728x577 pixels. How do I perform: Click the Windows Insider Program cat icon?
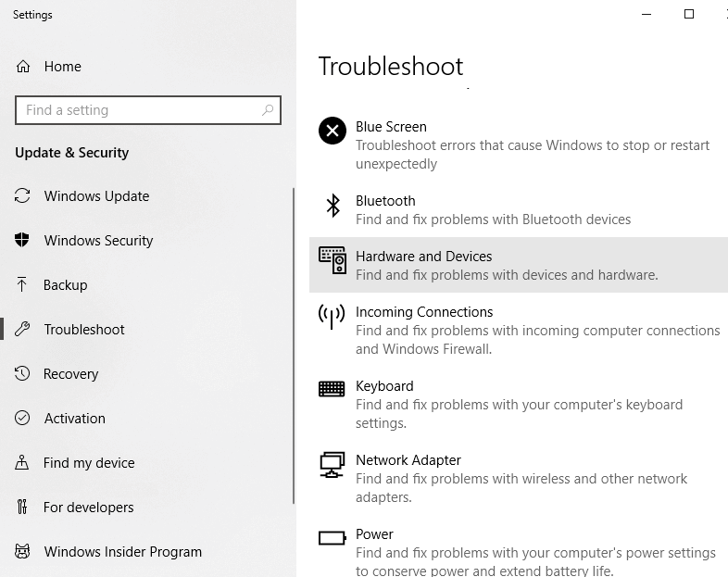pyautogui.click(x=23, y=552)
